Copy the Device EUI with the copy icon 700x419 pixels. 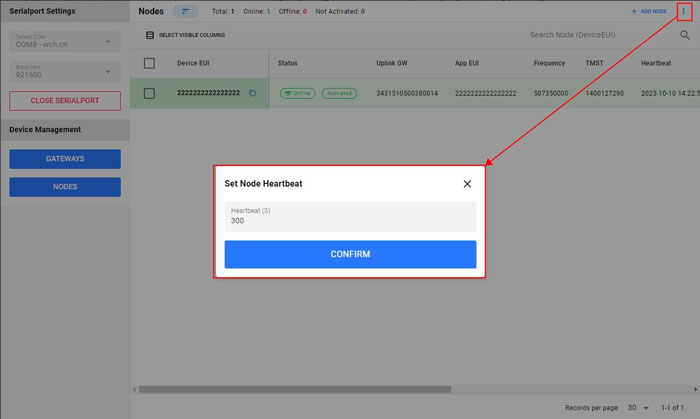252,93
